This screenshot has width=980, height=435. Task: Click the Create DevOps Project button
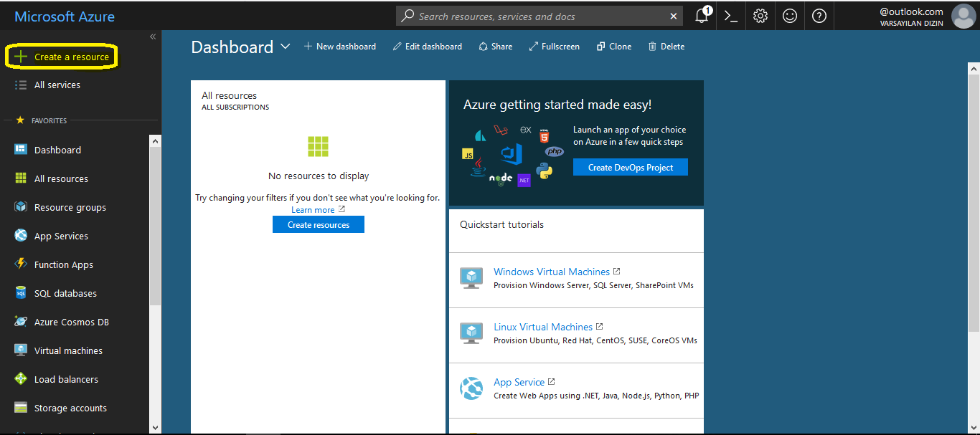[630, 167]
